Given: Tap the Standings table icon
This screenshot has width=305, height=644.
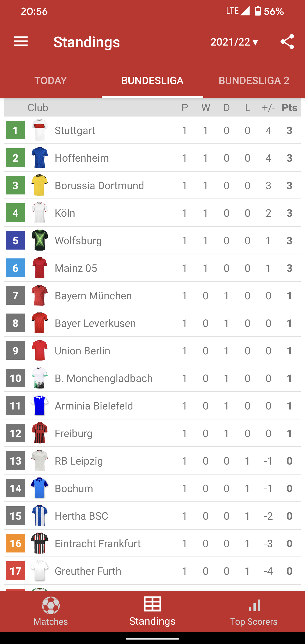Looking at the screenshot, I should pos(152,604).
